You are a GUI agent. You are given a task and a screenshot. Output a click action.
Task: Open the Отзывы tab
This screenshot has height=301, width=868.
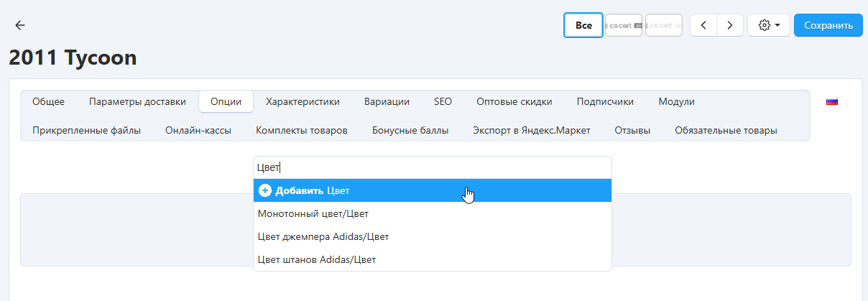(632, 131)
